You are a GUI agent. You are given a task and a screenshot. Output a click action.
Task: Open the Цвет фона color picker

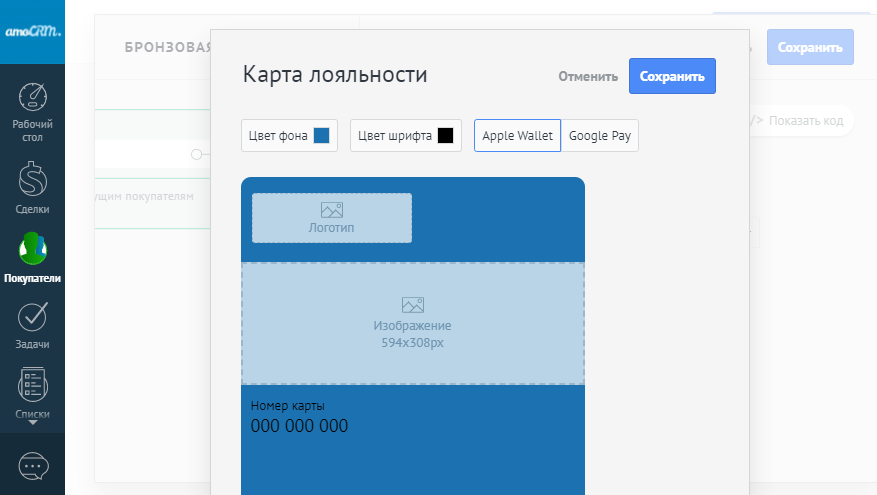point(289,136)
